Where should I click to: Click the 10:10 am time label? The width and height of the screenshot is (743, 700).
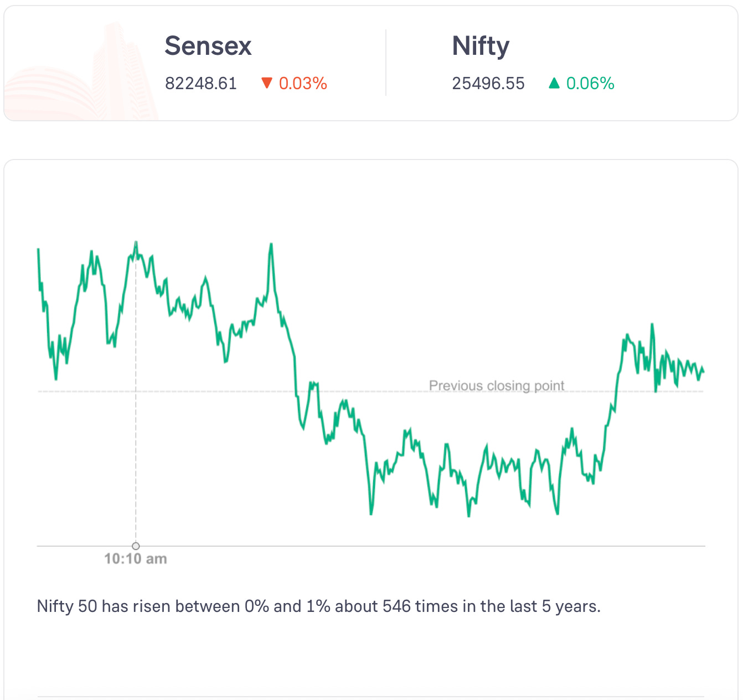click(136, 559)
